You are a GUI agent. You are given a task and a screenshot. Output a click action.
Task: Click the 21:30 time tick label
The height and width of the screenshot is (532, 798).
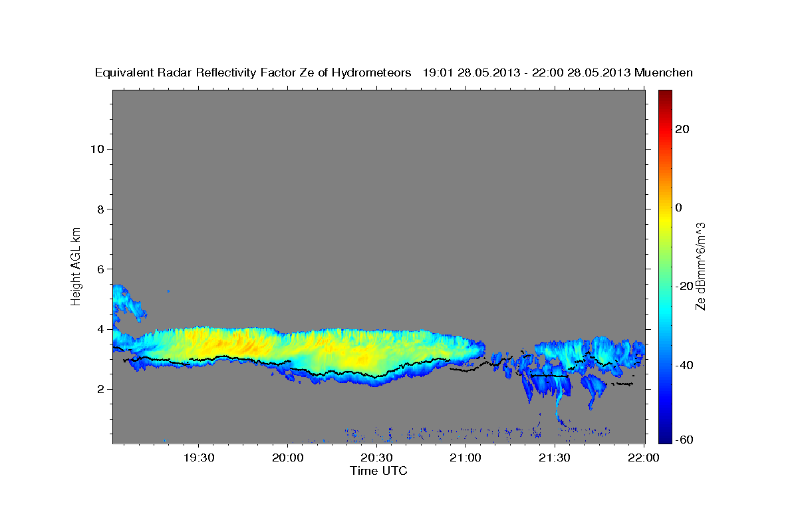(x=554, y=458)
